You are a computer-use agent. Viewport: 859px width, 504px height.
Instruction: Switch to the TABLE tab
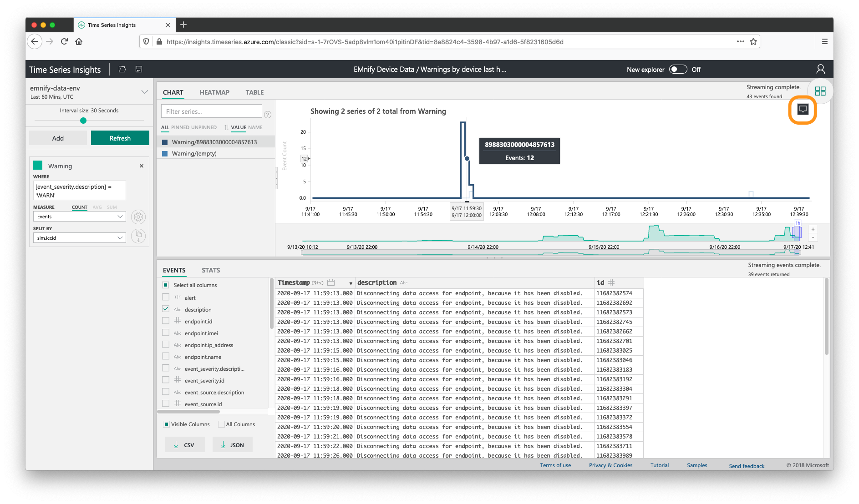tap(254, 92)
